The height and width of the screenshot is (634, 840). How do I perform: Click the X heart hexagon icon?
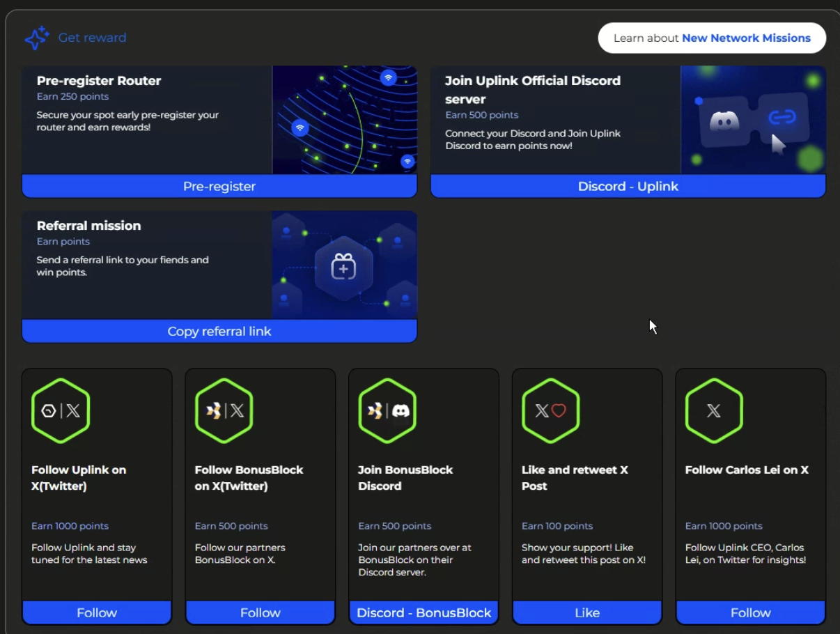click(551, 411)
